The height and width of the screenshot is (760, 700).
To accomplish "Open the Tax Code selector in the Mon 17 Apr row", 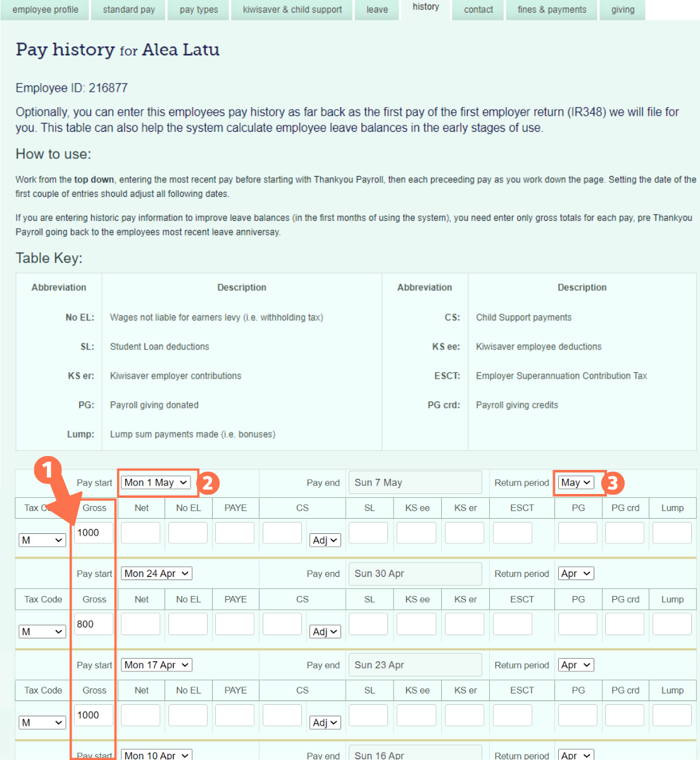I will (42, 722).
